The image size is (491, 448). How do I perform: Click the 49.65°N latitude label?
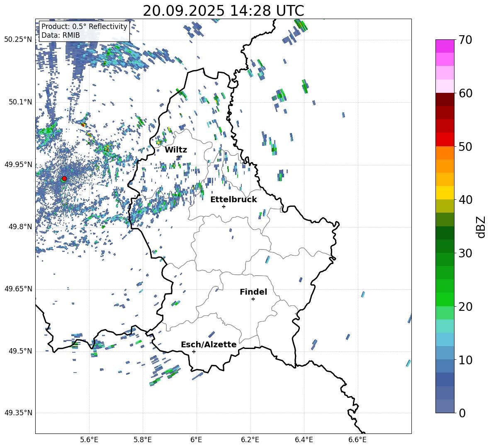tap(19, 288)
